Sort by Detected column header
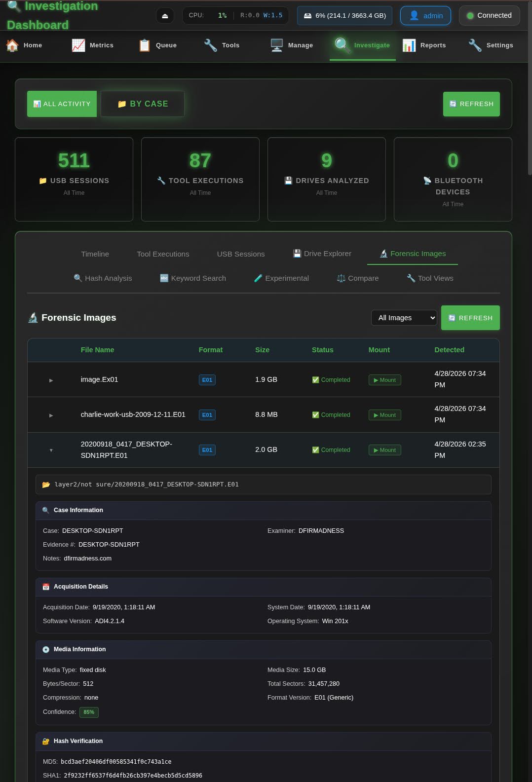 point(449,350)
